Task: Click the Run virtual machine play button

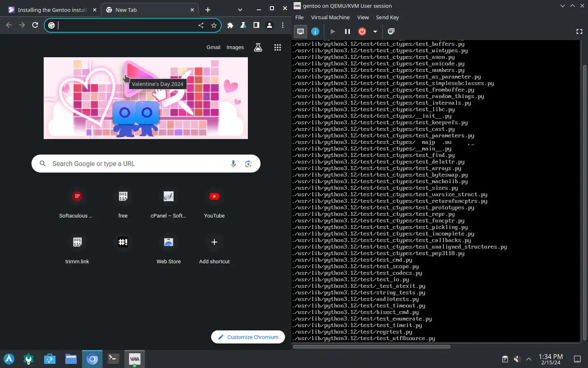Action: click(332, 31)
